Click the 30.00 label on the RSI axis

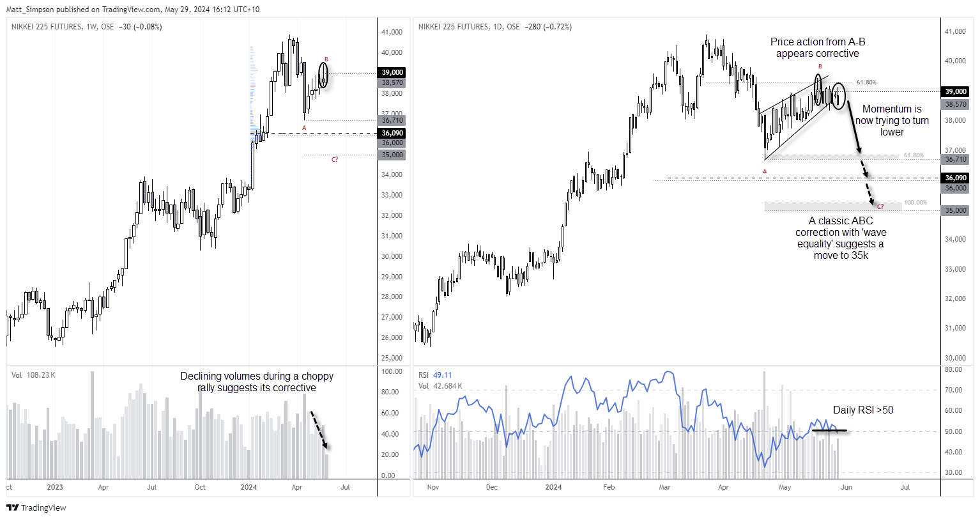pos(953,472)
